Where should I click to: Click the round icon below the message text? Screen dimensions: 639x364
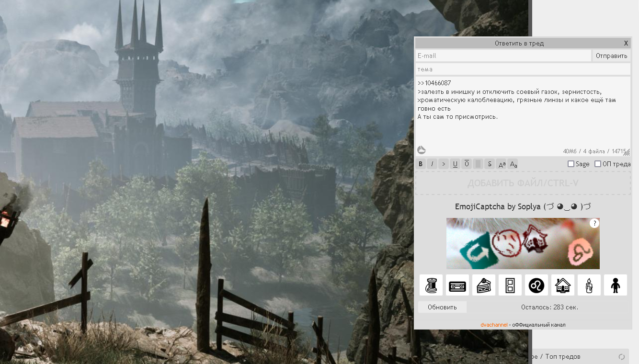tap(422, 150)
